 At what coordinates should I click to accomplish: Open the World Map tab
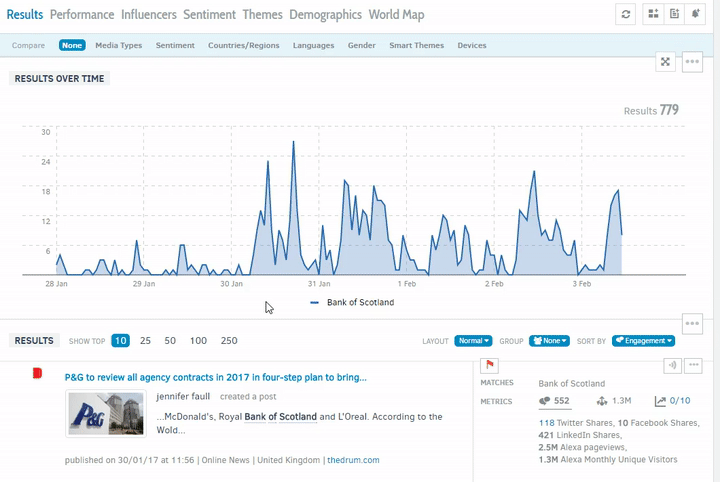click(x=396, y=15)
